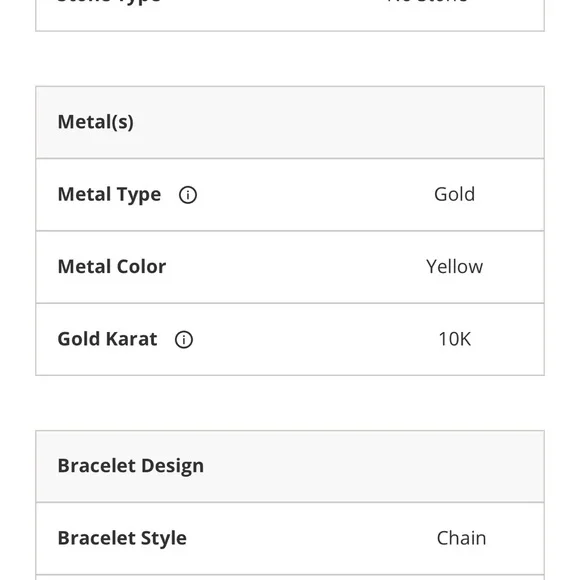Image resolution: width=580 pixels, height=580 pixels.
Task: Click the Gold Karat info icon
Action: coord(183,340)
